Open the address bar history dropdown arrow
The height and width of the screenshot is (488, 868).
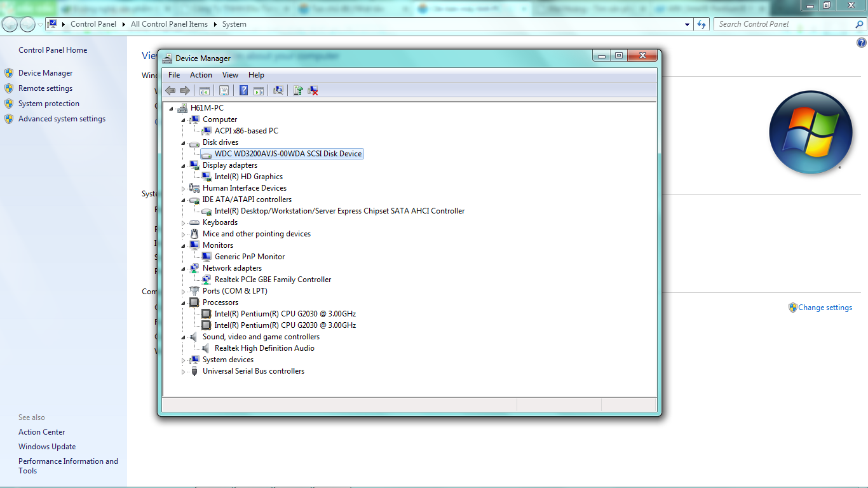coord(688,24)
